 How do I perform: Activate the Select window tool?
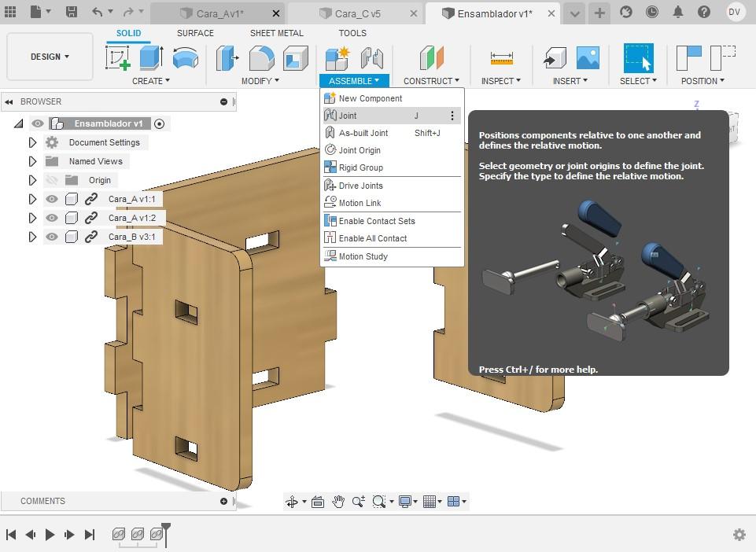tap(638, 58)
